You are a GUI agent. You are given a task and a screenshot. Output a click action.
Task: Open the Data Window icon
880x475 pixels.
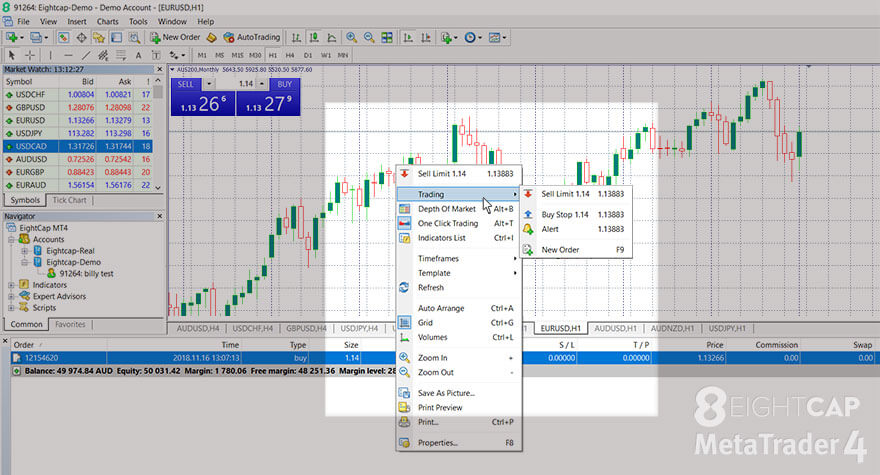pyautogui.click(x=81, y=38)
